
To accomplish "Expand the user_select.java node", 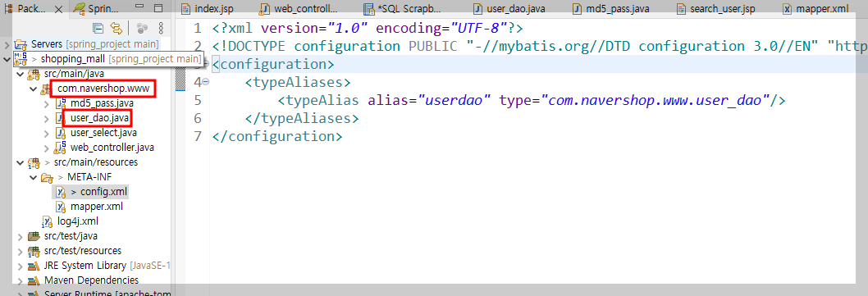I will point(47,133).
